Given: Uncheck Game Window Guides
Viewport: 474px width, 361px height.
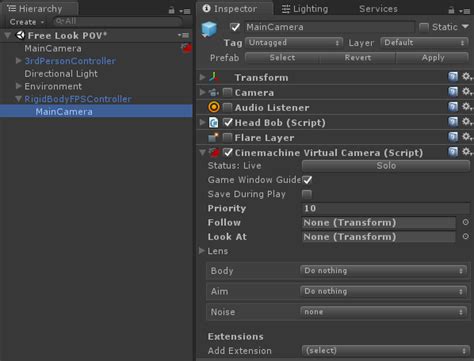Looking at the screenshot, I should tap(307, 180).
